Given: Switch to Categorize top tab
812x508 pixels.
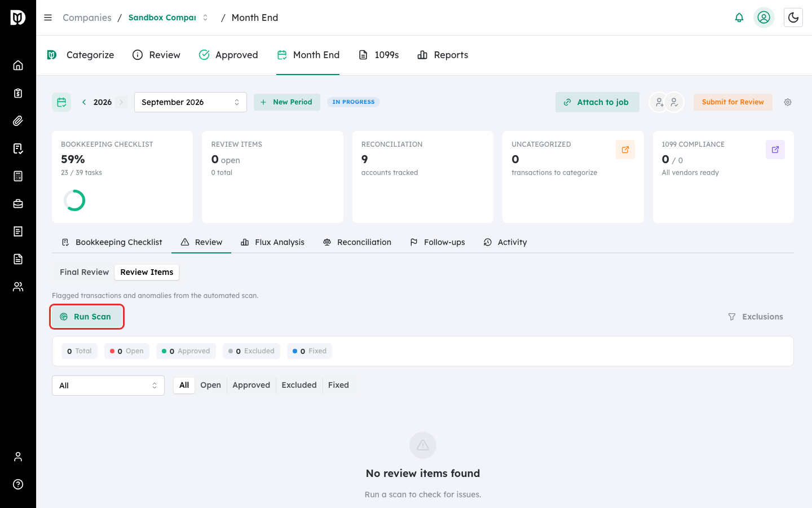Looking at the screenshot, I should (x=81, y=55).
